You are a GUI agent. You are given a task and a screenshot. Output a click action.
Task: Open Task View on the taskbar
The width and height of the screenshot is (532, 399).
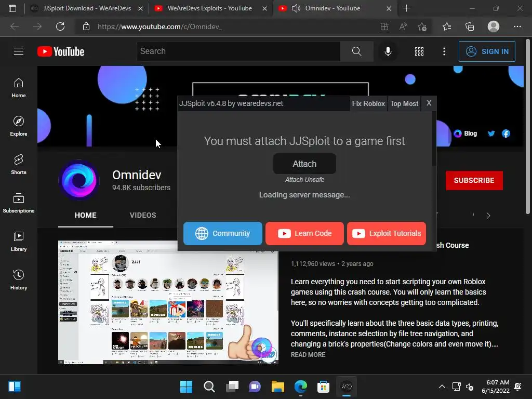232,387
